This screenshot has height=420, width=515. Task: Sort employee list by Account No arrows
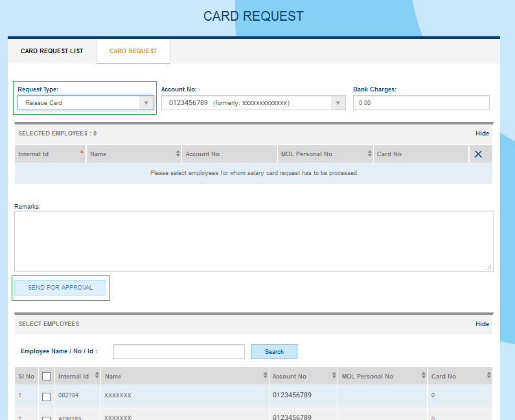point(334,376)
